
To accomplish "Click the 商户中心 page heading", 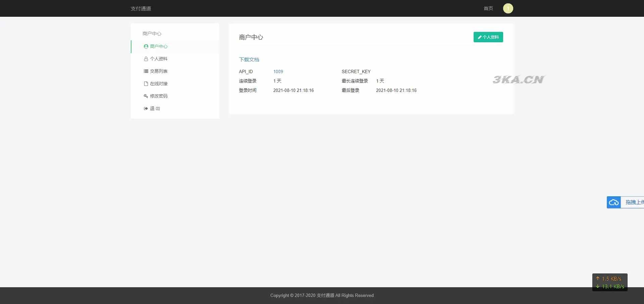I will (251, 37).
